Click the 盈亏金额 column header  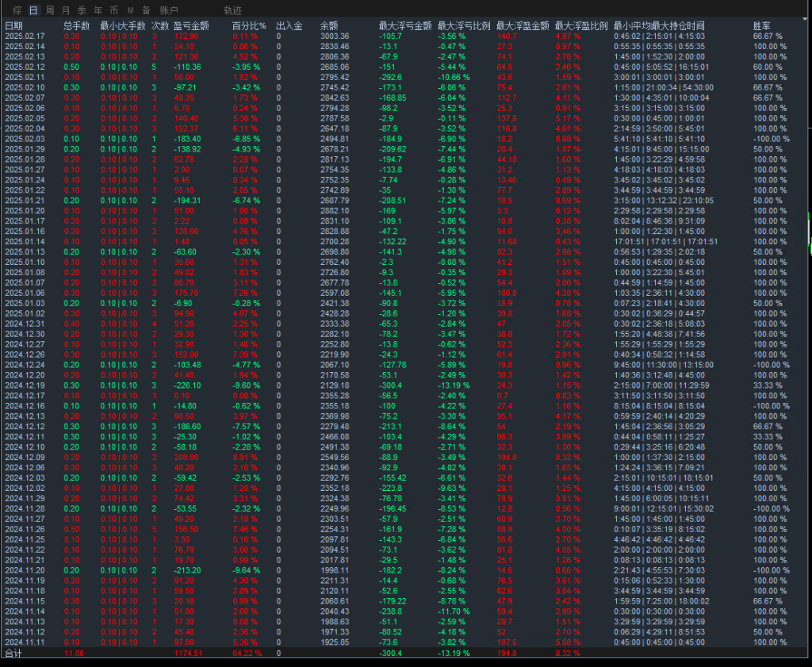190,26
